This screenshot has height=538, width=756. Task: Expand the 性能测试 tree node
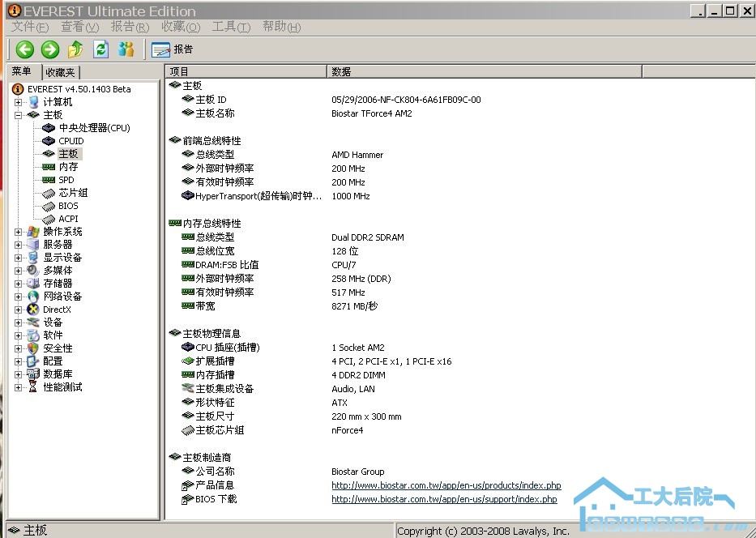[x=19, y=387]
